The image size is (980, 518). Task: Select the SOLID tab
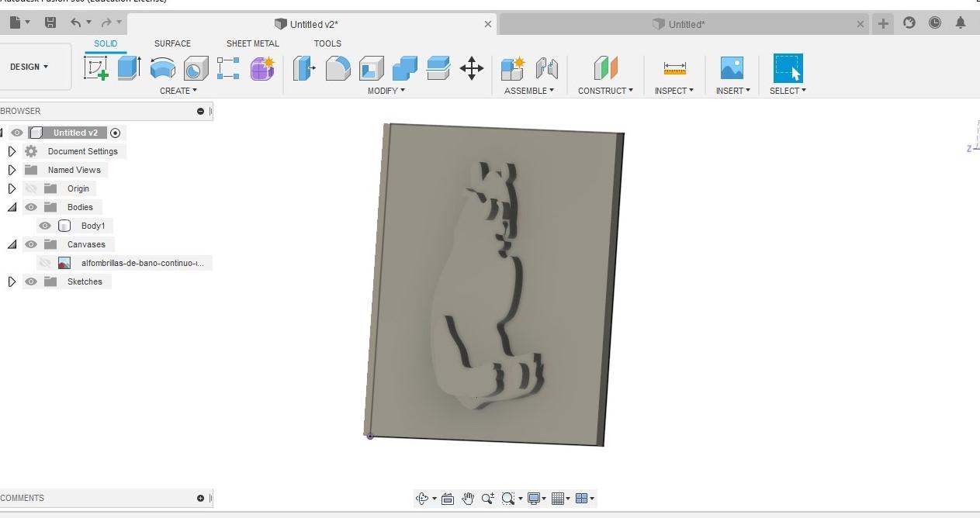point(106,43)
